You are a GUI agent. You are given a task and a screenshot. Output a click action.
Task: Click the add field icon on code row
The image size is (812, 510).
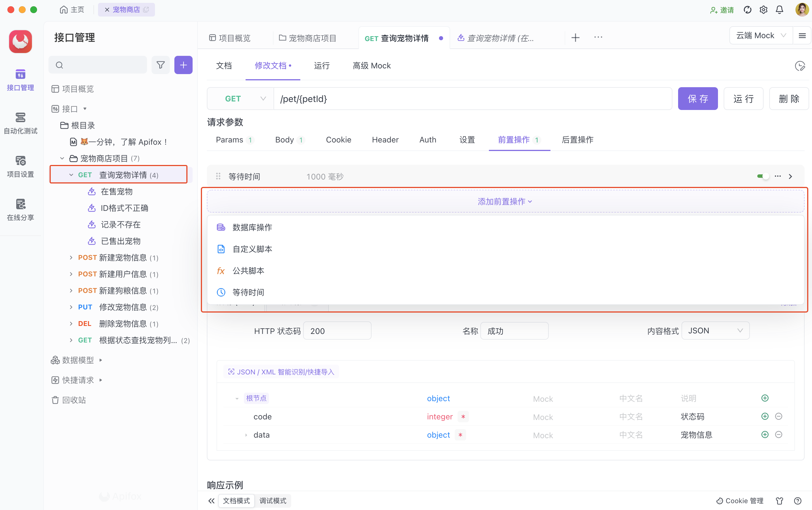coord(764,416)
